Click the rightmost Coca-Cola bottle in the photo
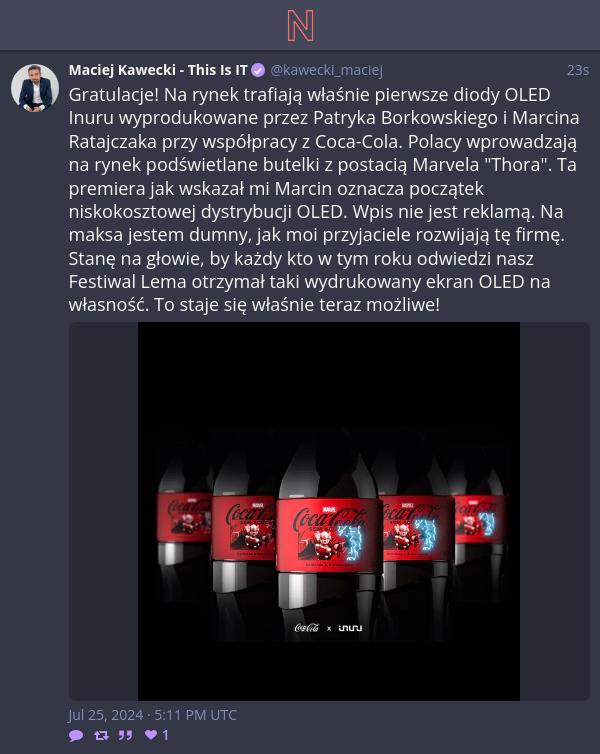The width and height of the screenshot is (600, 754). tap(481, 522)
